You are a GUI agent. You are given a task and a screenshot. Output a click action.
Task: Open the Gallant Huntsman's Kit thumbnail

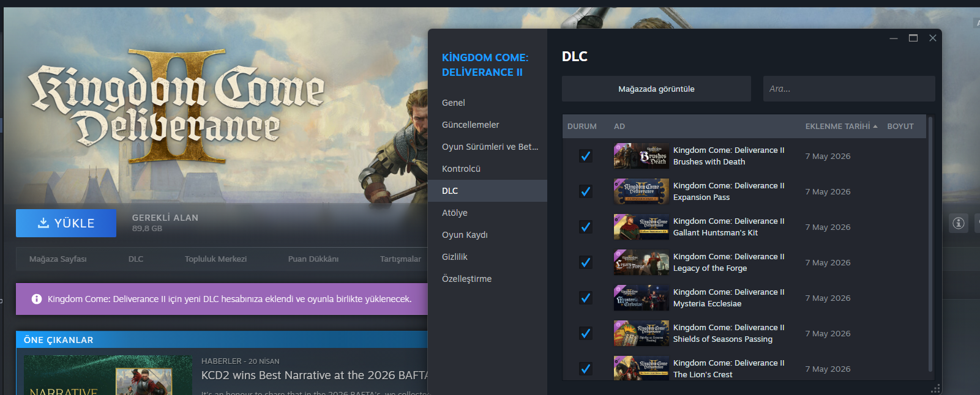(x=641, y=227)
